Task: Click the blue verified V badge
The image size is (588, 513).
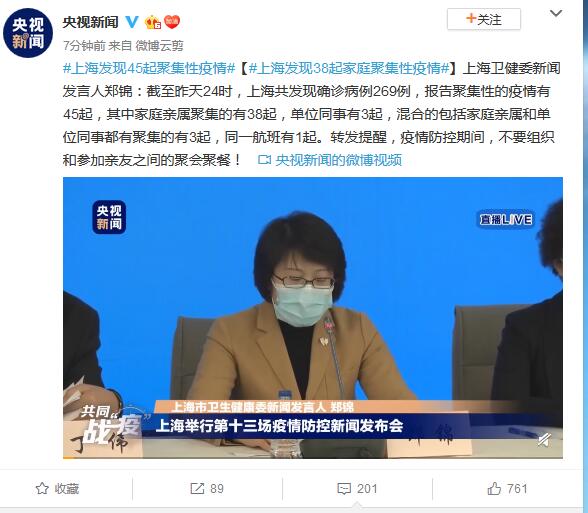Action: coord(132,22)
